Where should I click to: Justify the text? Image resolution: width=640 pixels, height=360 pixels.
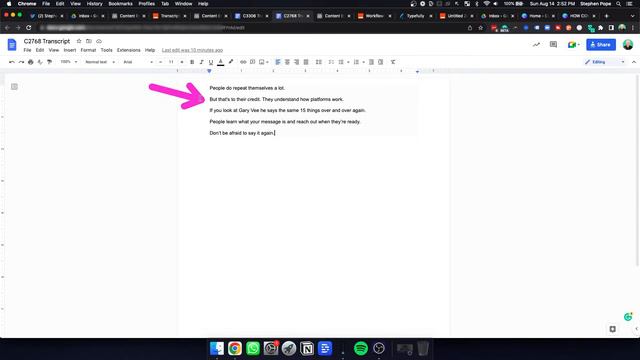pyautogui.click(x=306, y=62)
